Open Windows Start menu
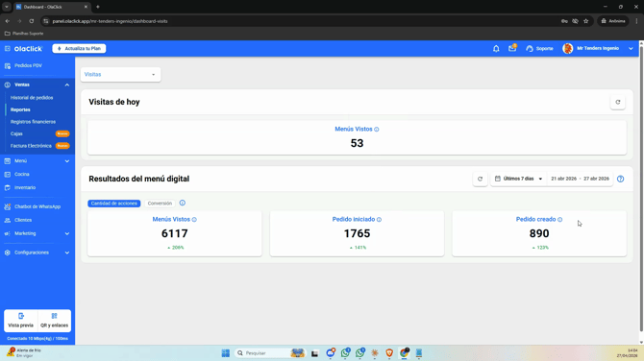Viewport: 644px width, 361px height. [226, 353]
